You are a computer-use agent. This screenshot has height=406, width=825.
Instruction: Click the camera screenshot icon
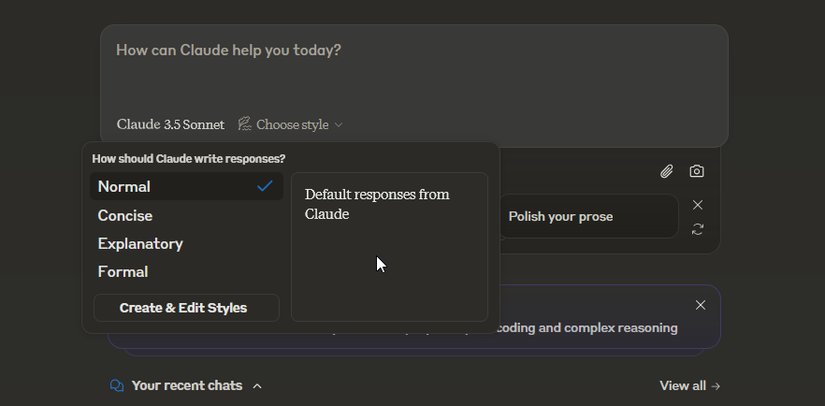coord(697,171)
